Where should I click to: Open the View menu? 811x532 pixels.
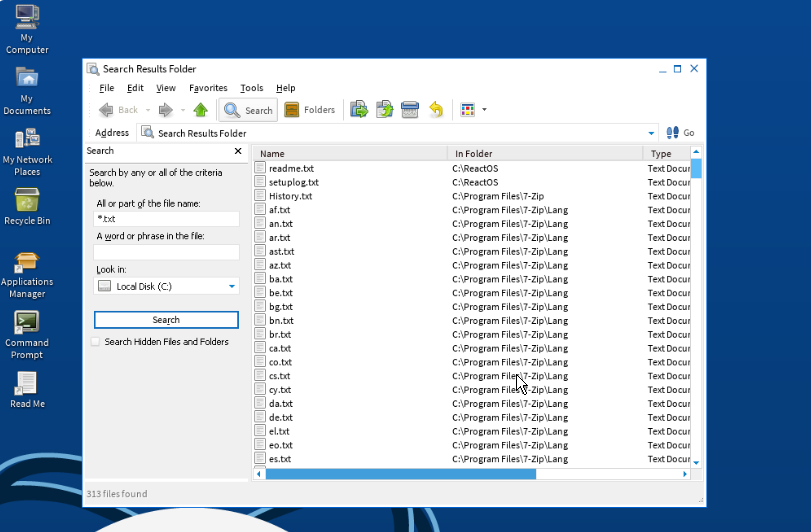166,88
